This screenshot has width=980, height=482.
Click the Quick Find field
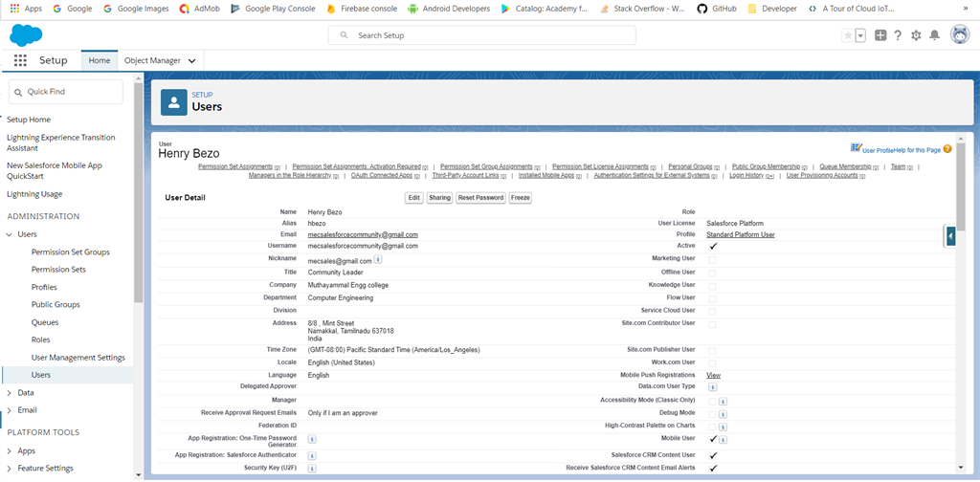[x=66, y=92]
